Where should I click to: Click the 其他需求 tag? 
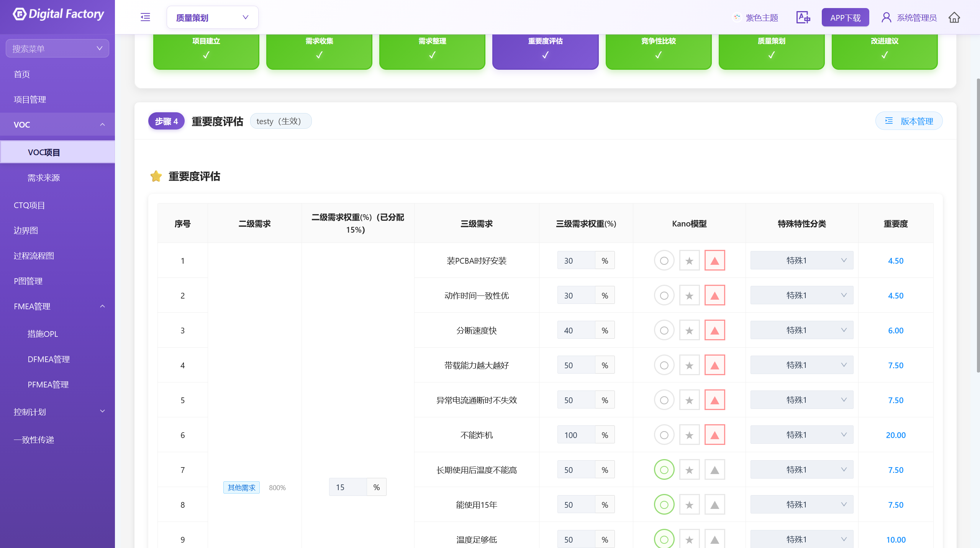(241, 487)
